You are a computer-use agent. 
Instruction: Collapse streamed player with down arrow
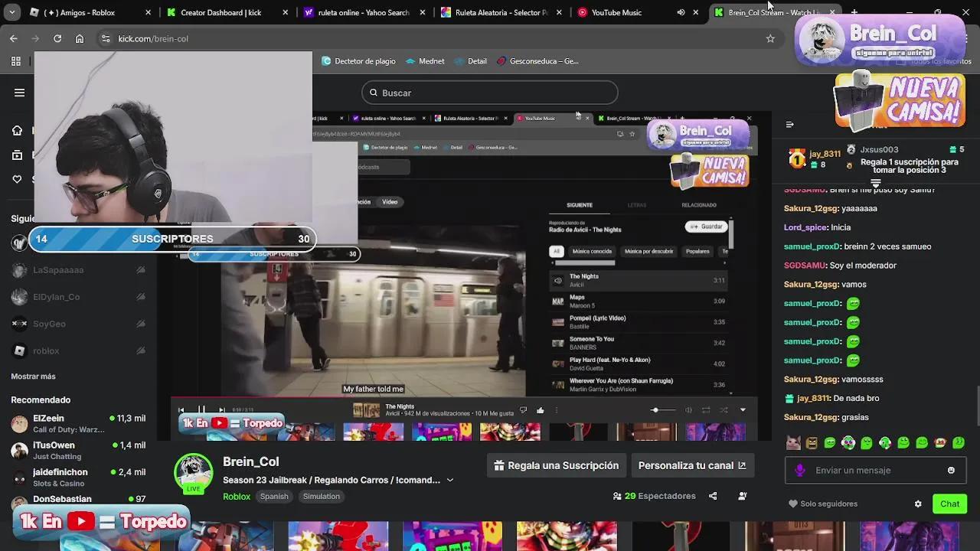click(x=743, y=410)
